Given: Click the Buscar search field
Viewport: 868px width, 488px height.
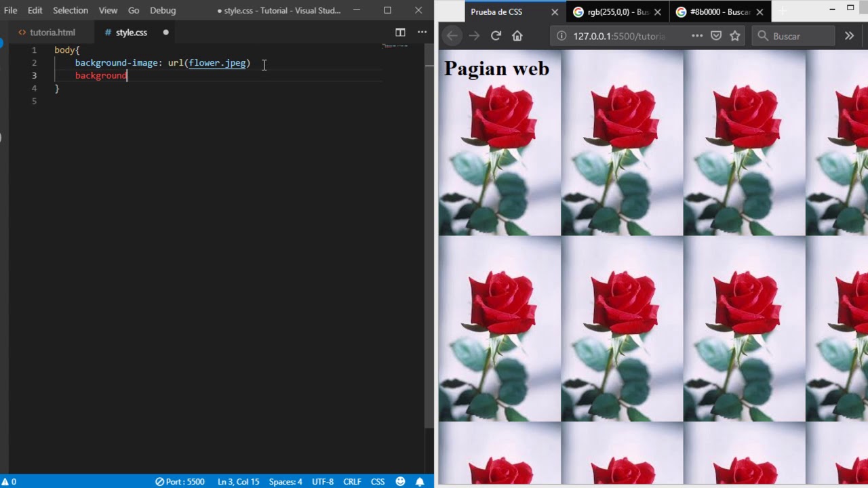Looking at the screenshot, I should [x=793, y=36].
